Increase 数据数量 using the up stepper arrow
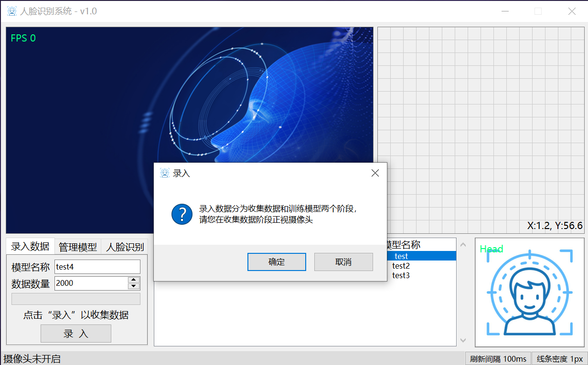Viewport: 588px width, 365px height. [x=135, y=280]
